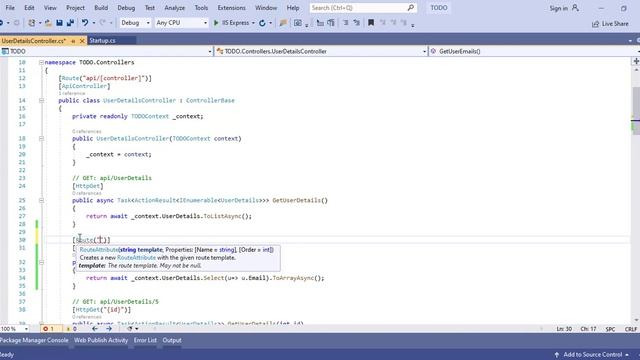Click the Undo dropdown arrow
The image size is (640, 360).
point(93,23)
